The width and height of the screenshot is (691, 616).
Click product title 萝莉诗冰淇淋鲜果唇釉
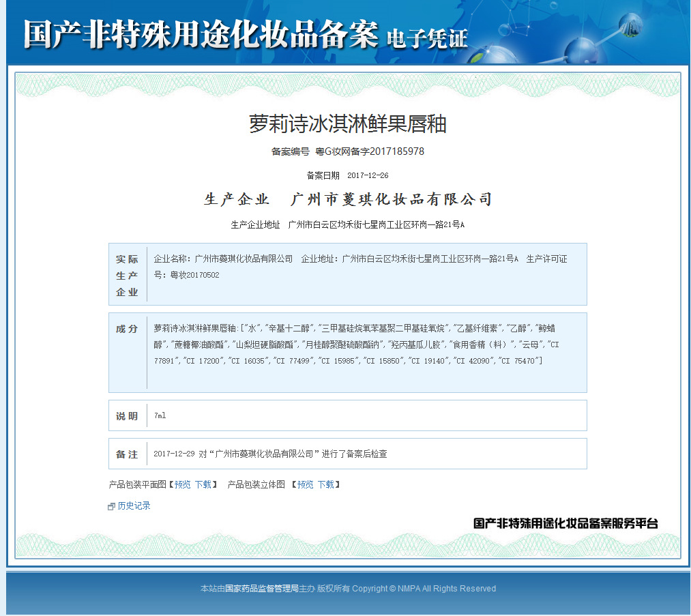(348, 124)
